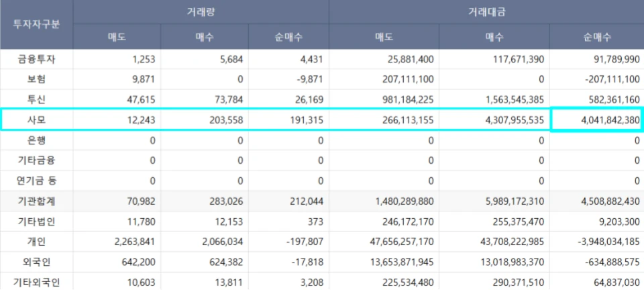Screen dimensions: 644x290
Task: Click the 기관합계 row label
Action: 36,201
